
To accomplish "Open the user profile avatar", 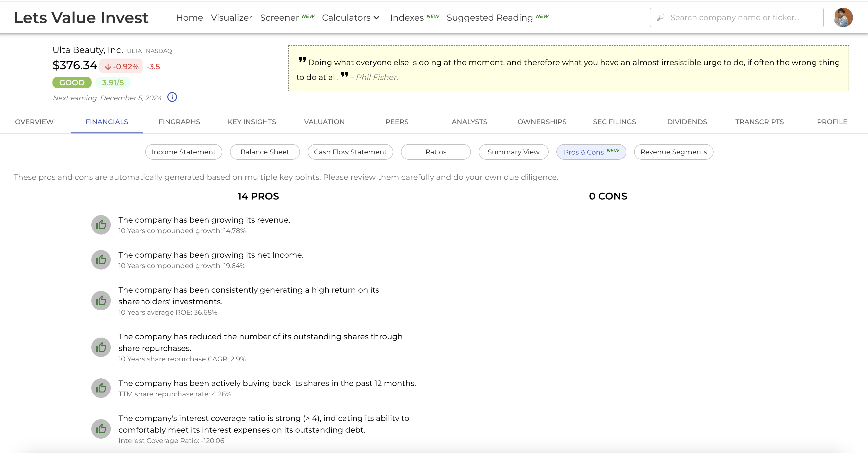I will tap(843, 17).
